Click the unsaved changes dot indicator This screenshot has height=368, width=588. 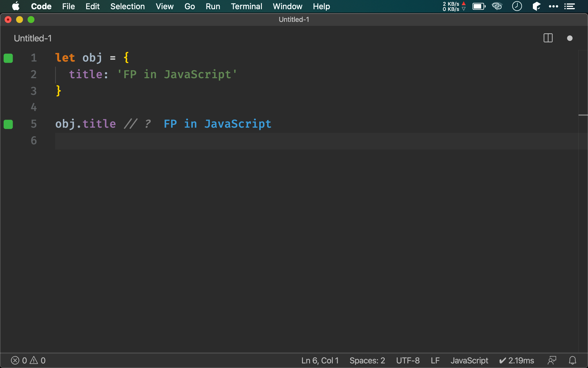coord(570,38)
